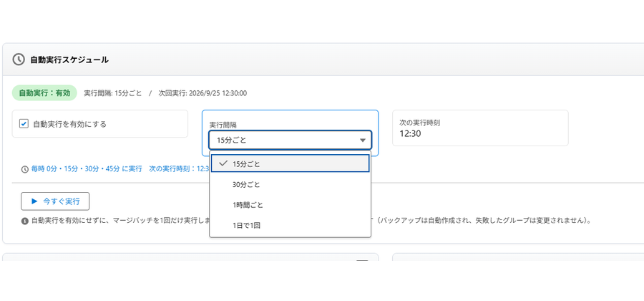Select 15分ごと from the interval list
This screenshot has width=644, height=301.
click(x=290, y=163)
